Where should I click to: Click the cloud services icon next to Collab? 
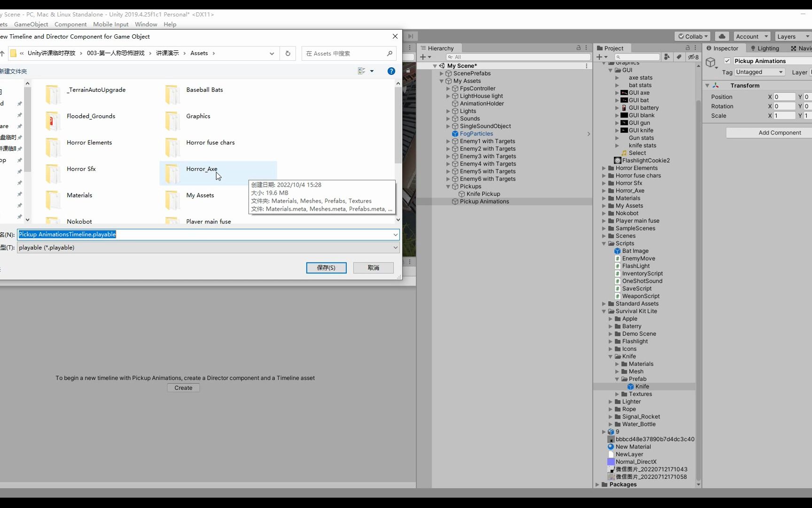(x=722, y=36)
